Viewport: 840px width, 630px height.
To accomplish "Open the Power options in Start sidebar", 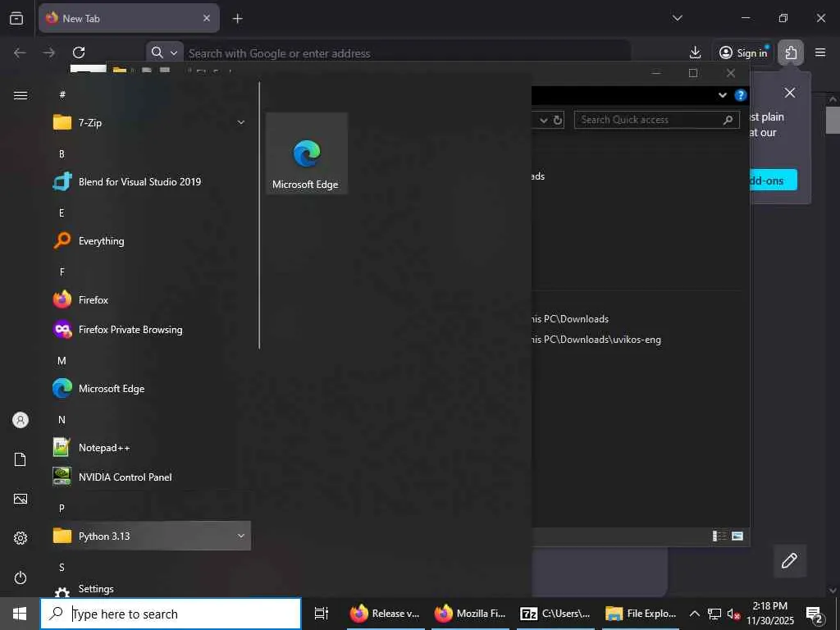I will pyautogui.click(x=21, y=577).
